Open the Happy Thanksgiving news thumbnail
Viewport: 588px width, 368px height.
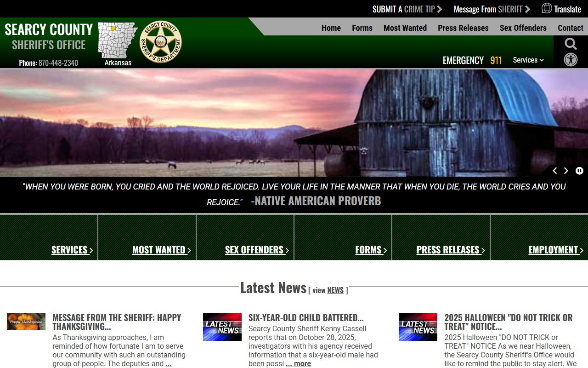[26, 322]
